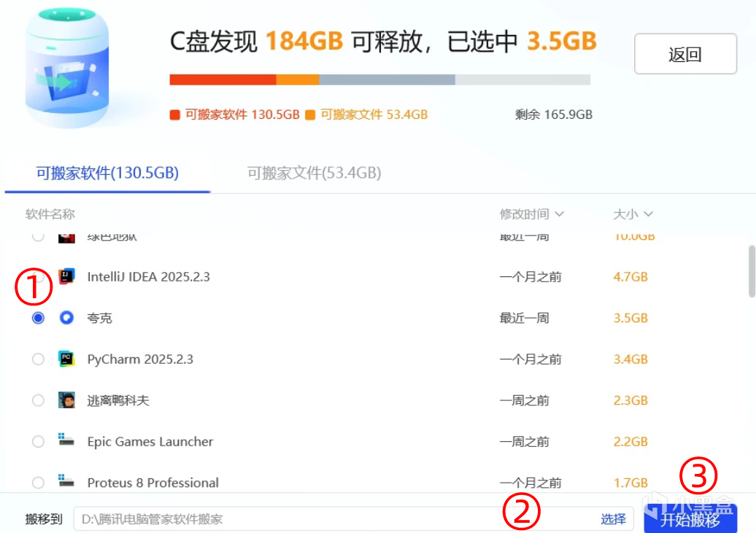This screenshot has height=533, width=756.
Task: Click the 1.7GB size value
Action: [x=630, y=483]
